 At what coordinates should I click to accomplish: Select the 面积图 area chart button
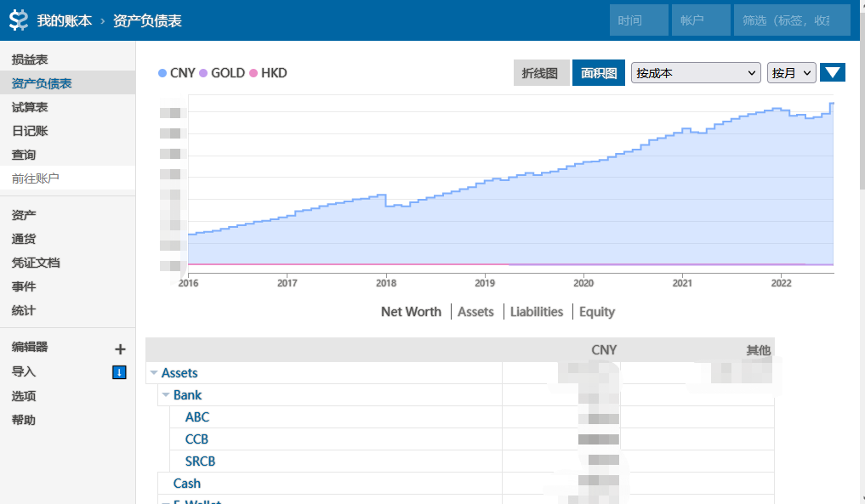(x=598, y=73)
